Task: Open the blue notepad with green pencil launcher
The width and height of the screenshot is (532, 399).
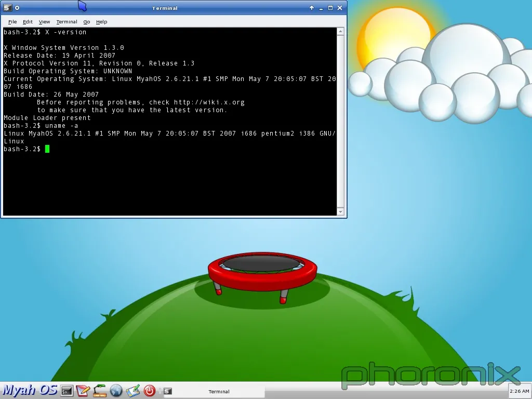Action: (x=133, y=391)
